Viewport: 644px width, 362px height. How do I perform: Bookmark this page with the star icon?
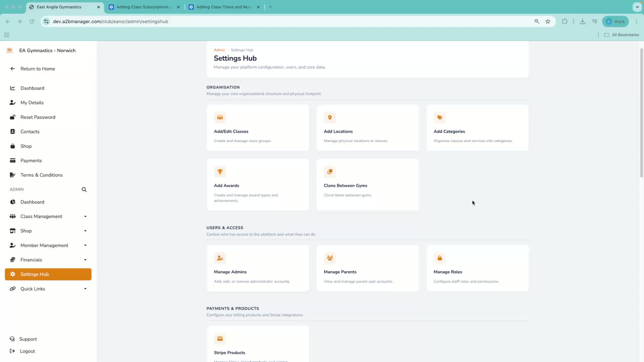click(548, 21)
